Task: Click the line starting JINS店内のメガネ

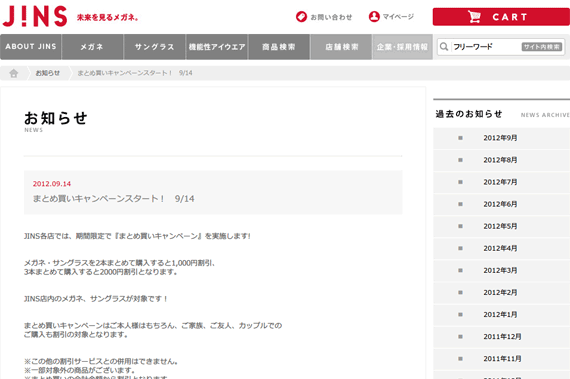Action: 96,299
